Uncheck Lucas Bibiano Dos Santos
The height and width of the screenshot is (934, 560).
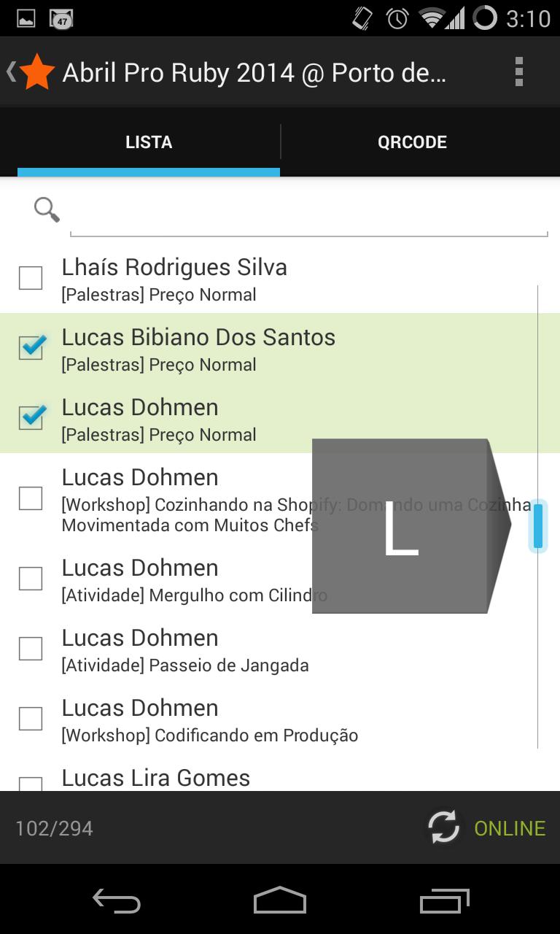(x=31, y=348)
